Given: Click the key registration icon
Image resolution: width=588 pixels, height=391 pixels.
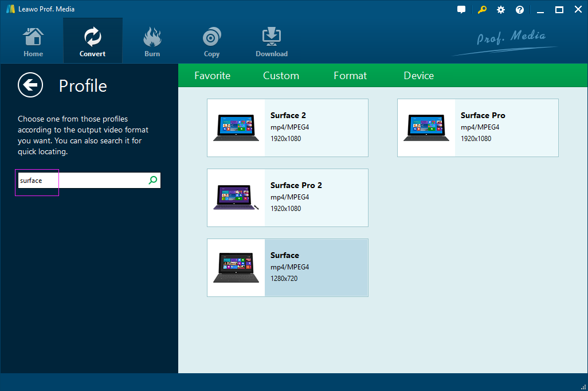Looking at the screenshot, I should click(481, 10).
